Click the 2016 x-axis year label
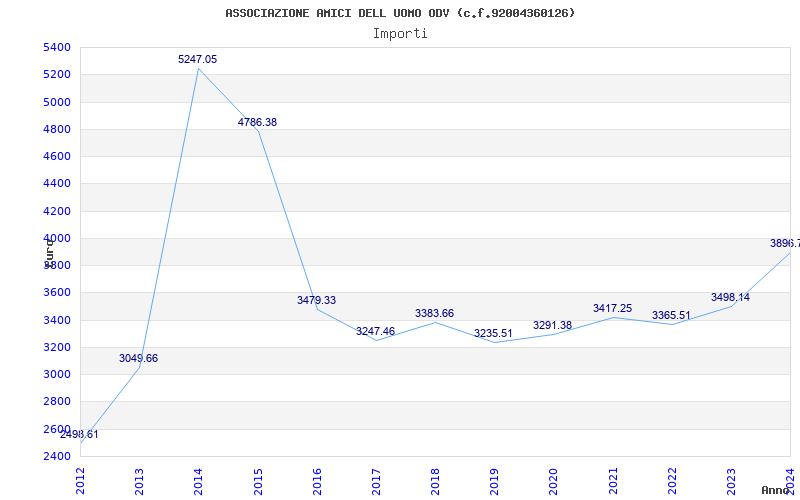800x500 pixels. 317,481
